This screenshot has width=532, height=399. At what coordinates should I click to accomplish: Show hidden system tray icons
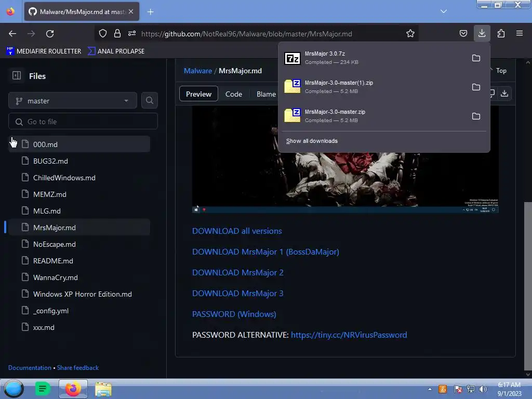(430, 389)
